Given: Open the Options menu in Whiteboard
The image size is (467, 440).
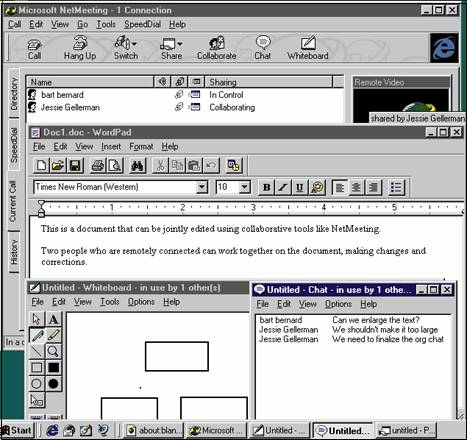Looking at the screenshot, I should [141, 302].
